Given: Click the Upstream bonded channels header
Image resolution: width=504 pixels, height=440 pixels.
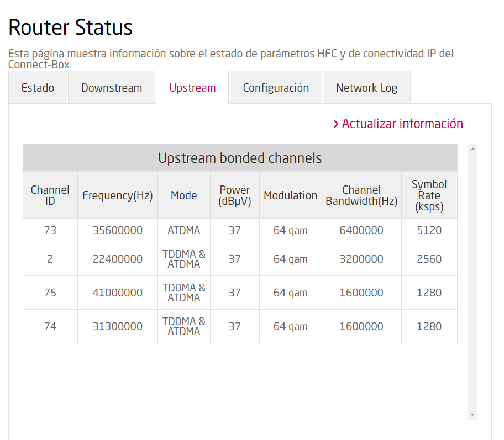Looking at the screenshot, I should point(240,158).
